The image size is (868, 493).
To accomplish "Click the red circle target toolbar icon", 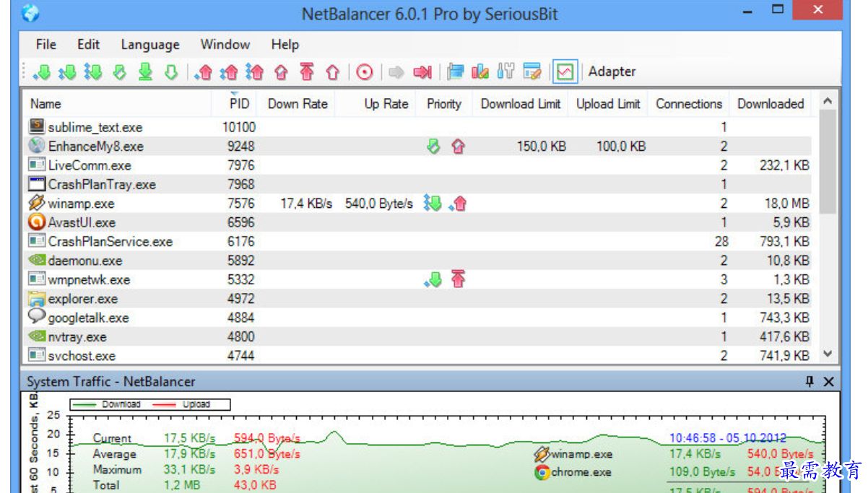I will (x=365, y=71).
